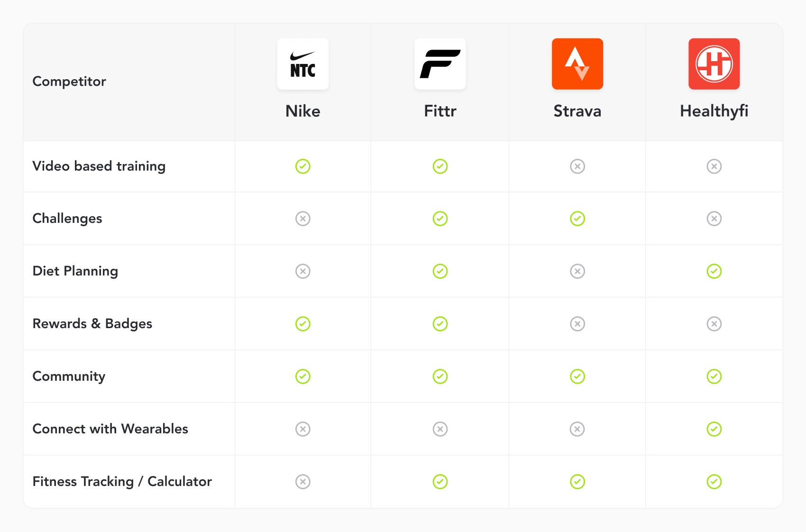This screenshot has width=806, height=532.
Task: Select the Diet Planning row label
Action: click(x=75, y=271)
